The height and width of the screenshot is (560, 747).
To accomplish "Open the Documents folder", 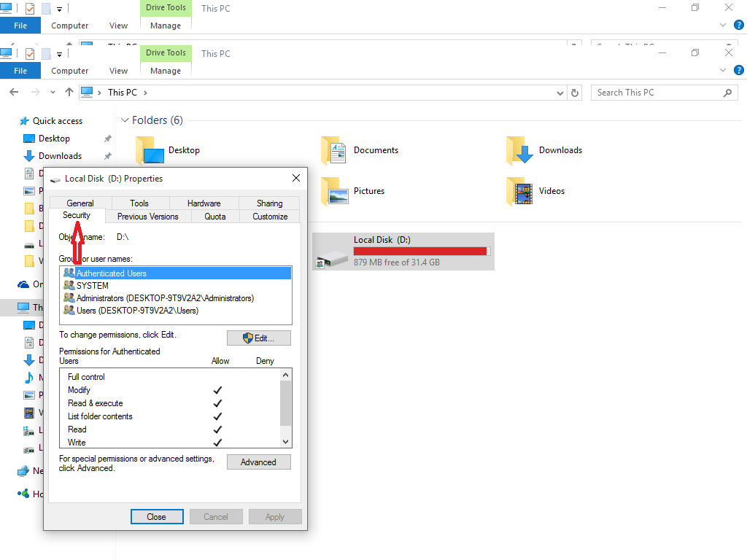I will coord(335,150).
